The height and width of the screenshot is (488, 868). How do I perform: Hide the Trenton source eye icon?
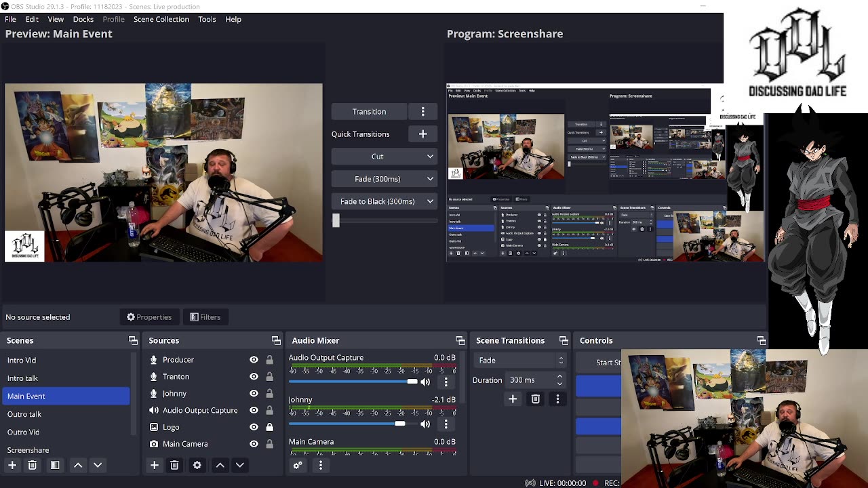pyautogui.click(x=254, y=377)
